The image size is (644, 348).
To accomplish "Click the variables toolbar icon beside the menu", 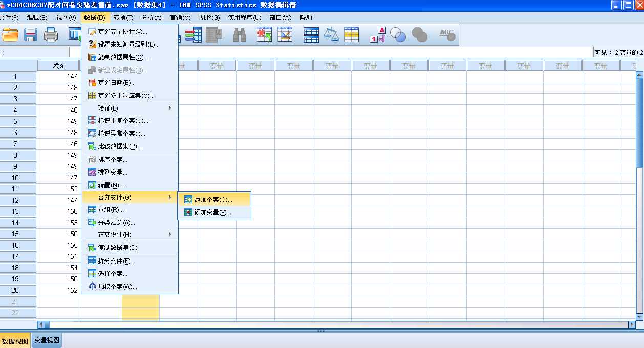I will coord(193,35).
